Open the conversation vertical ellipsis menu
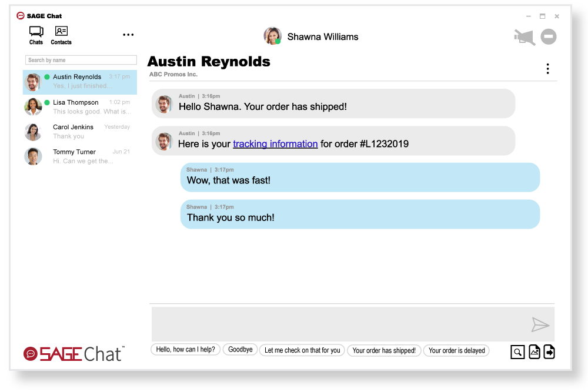 (547, 69)
